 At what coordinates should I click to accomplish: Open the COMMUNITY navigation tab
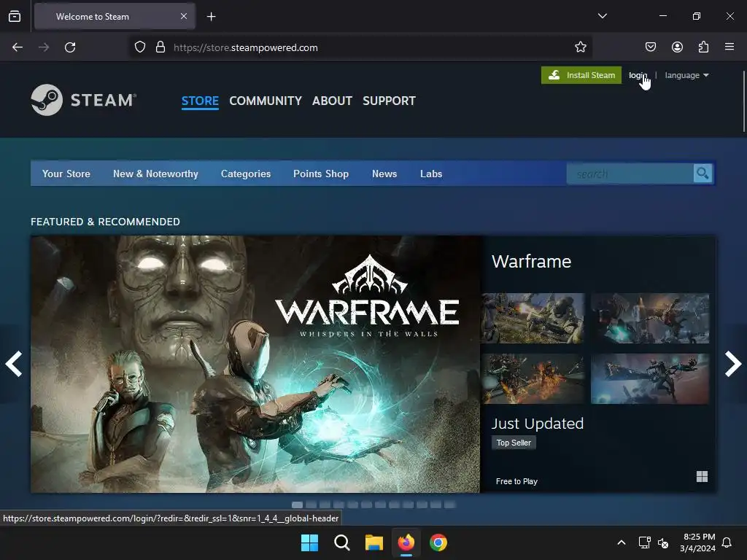coord(266,101)
